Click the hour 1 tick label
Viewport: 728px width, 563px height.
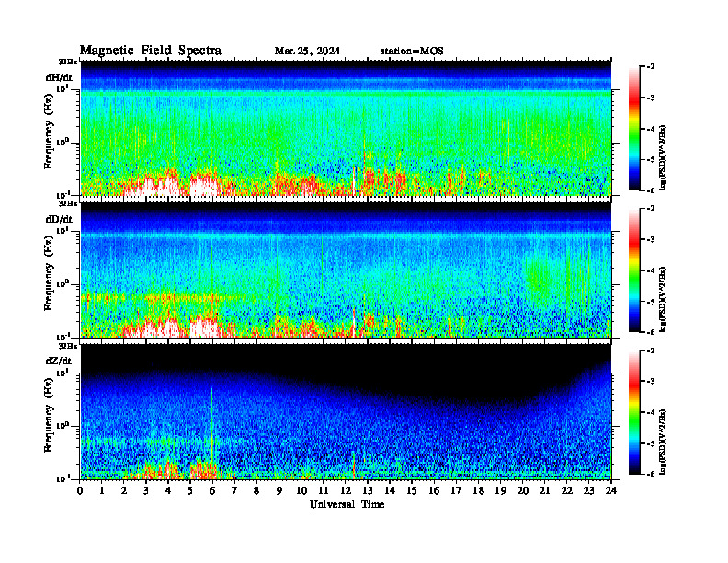(103, 490)
